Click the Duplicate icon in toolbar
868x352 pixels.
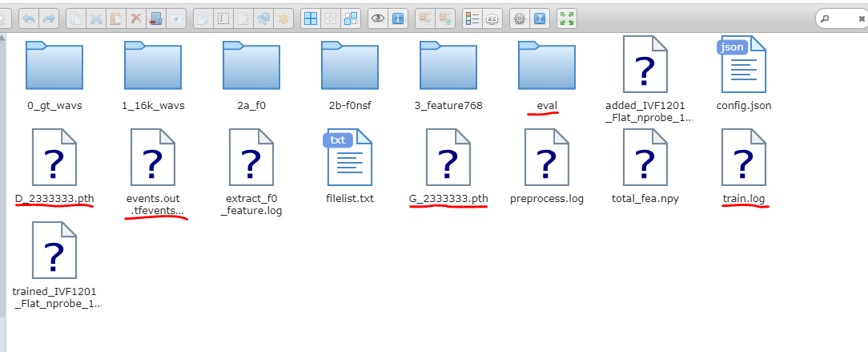203,19
